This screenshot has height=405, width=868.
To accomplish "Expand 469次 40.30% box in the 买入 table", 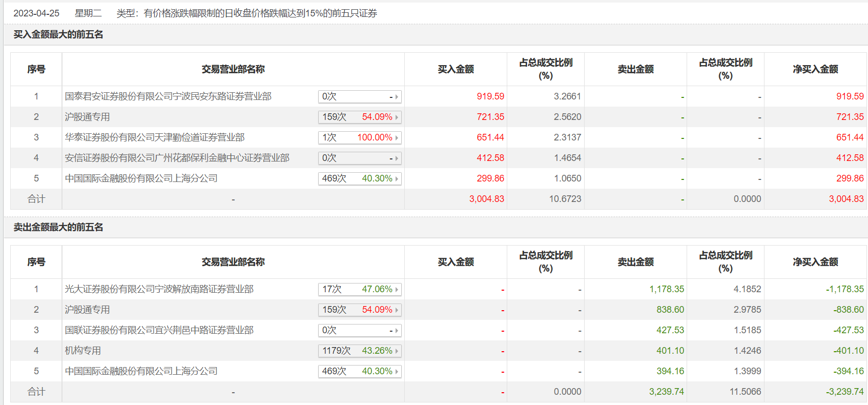I will [360, 178].
